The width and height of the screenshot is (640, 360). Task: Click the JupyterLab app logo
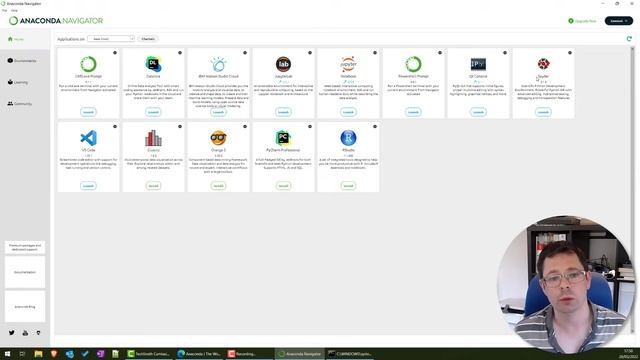pos(283,64)
